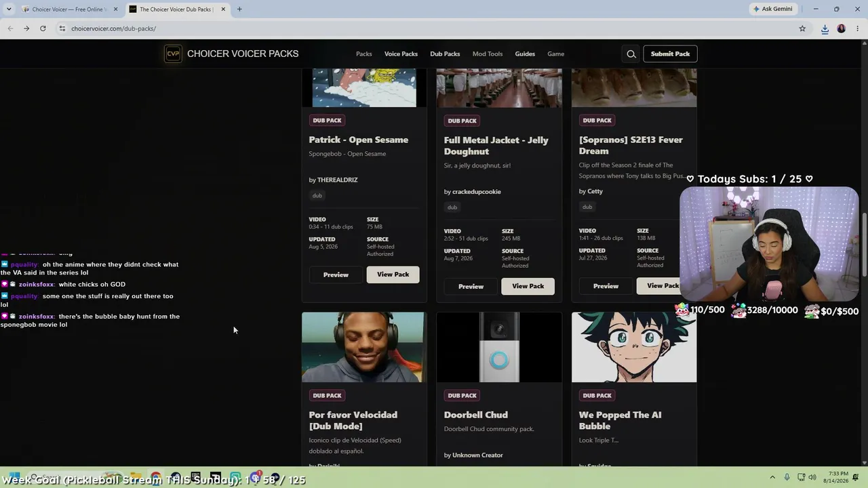
Task: Go forward to the next page
Action: 26,28
